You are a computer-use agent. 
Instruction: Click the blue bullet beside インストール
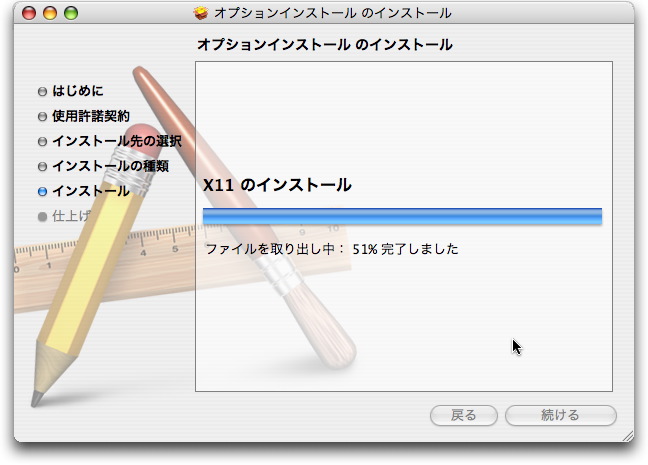click(42, 192)
